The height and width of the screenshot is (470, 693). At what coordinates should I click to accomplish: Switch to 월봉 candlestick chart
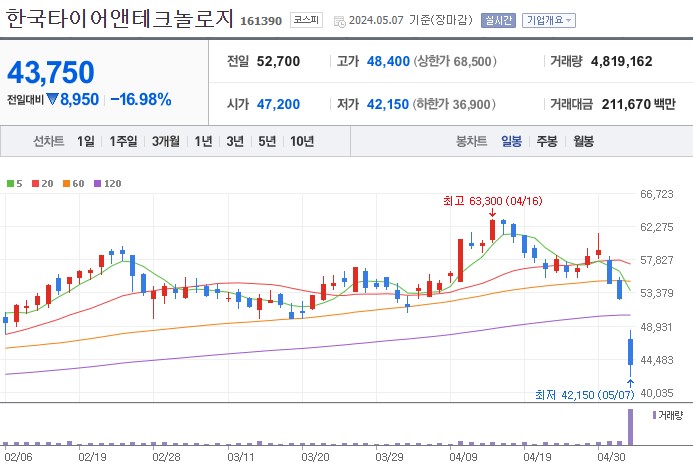[583, 141]
